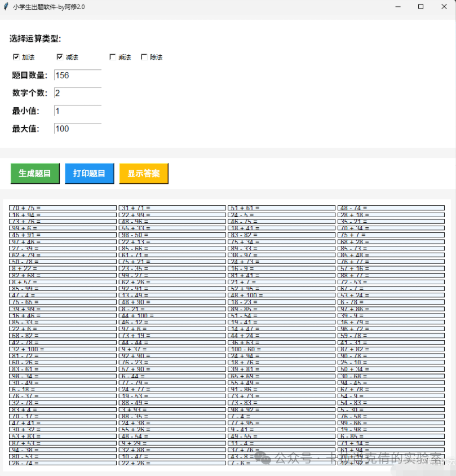Click the 48 + 100 = answer field

[281, 296]
